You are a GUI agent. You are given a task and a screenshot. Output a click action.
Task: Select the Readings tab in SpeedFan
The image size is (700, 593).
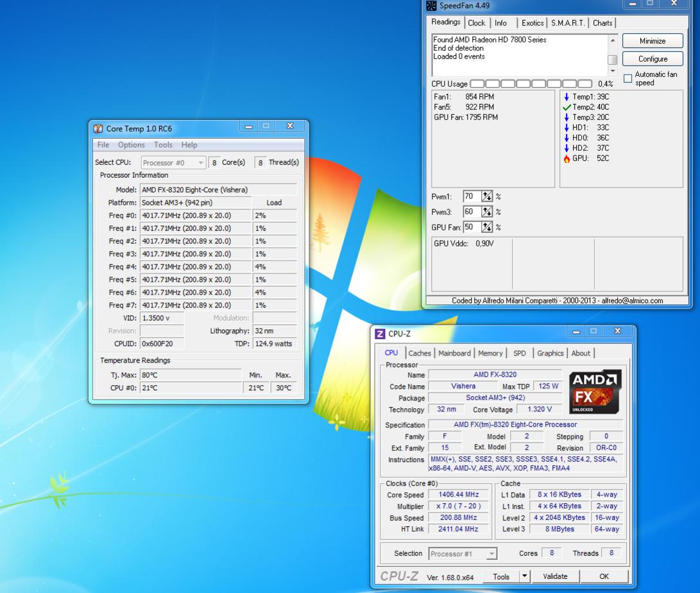[x=445, y=22]
